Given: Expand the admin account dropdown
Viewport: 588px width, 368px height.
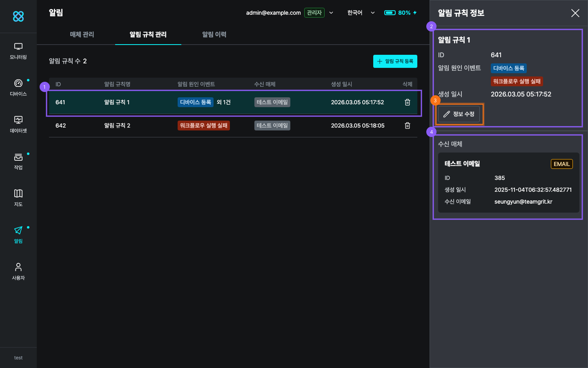Looking at the screenshot, I should tap(331, 13).
